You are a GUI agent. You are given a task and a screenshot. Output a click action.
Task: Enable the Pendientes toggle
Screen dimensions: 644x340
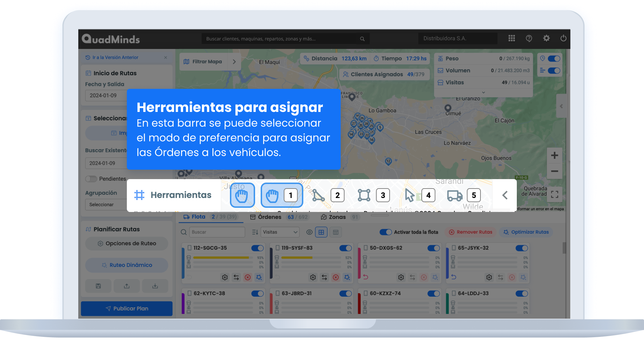pos(91,179)
